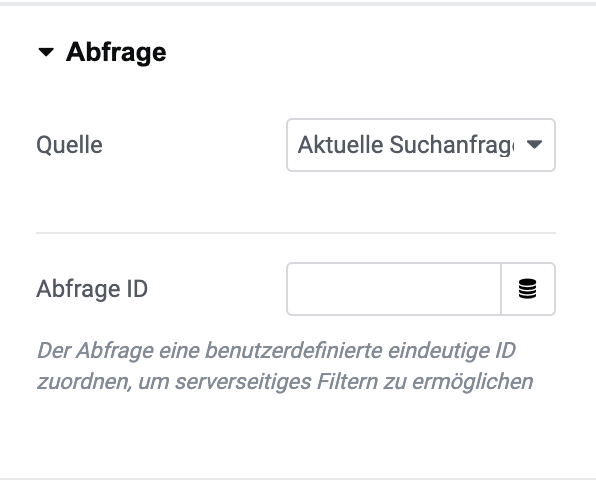
Task: Click the word 'benutzerdefinierte' in the hint
Action: click(293, 350)
